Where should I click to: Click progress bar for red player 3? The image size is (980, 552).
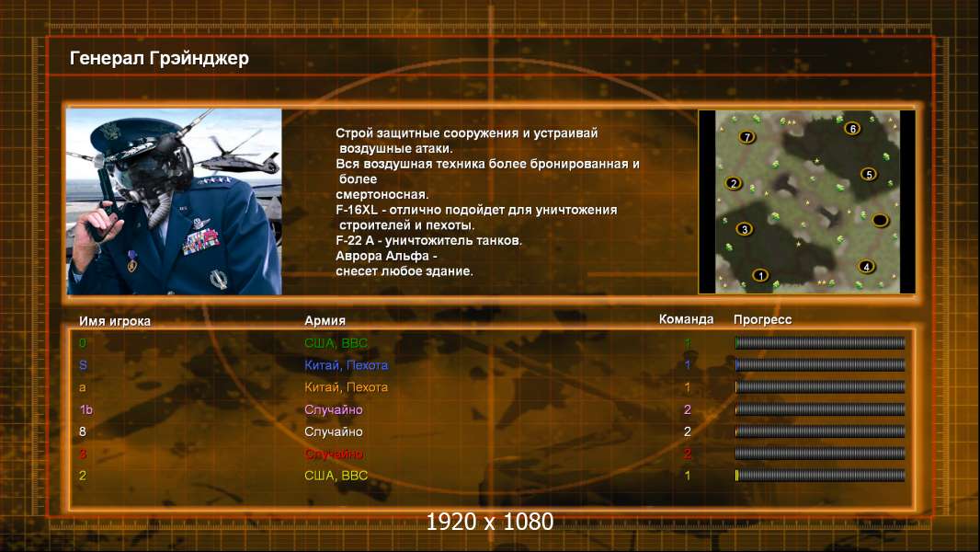pyautogui.click(x=820, y=454)
